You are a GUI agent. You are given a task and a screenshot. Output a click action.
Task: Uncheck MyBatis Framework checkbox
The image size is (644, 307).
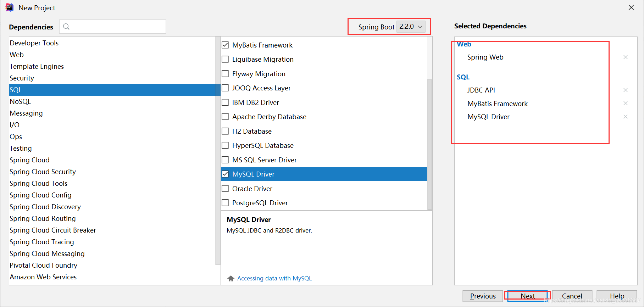225,45
